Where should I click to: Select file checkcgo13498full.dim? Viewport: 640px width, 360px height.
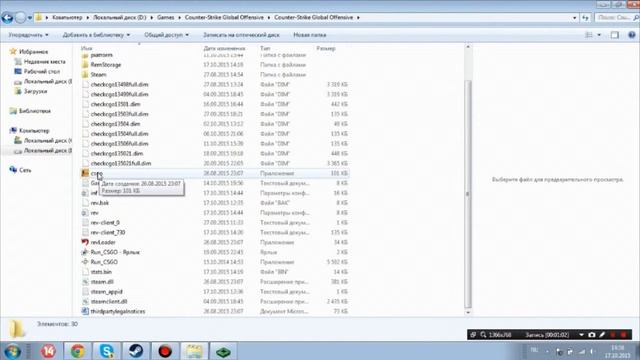tap(119, 84)
